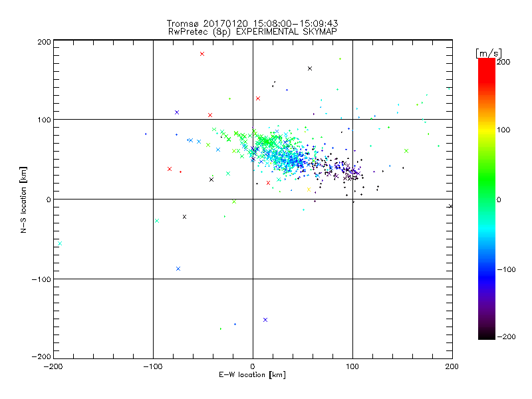The image size is (532, 399).
Task: Pick the black bottom end of the colorbar
Action: (487, 334)
